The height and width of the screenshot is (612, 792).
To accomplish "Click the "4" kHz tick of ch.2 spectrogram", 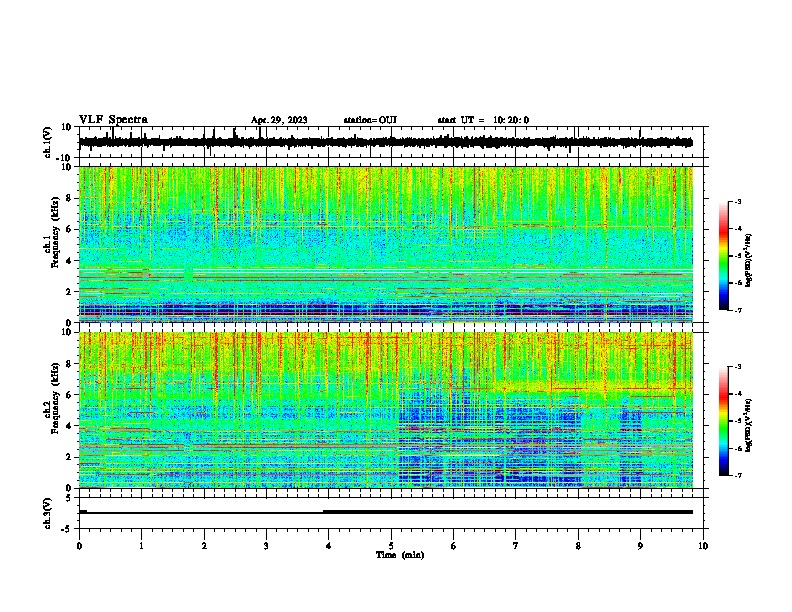I will tap(69, 426).
